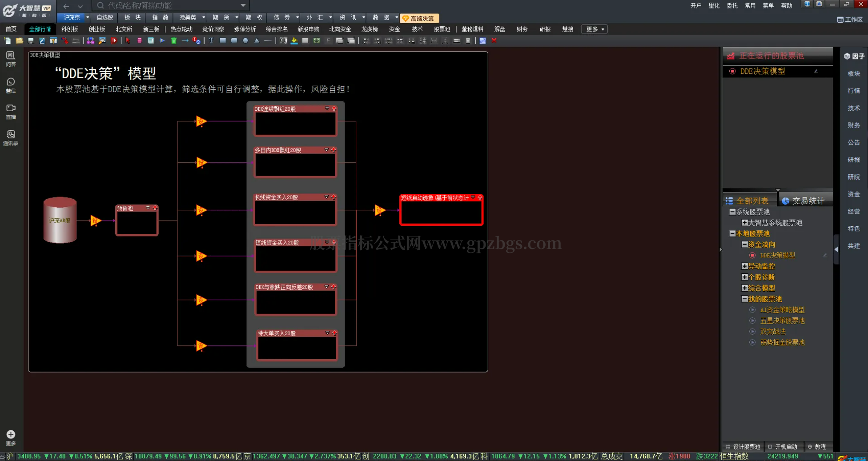Open the 沪深京 dropdown arrow

(x=88, y=17)
